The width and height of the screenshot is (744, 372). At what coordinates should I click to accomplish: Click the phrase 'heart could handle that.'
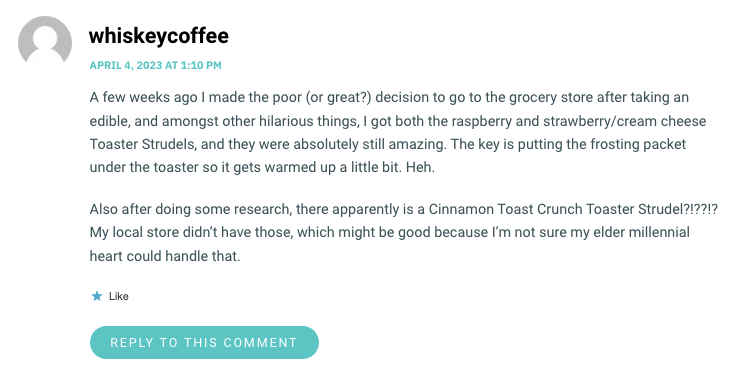tap(165, 256)
